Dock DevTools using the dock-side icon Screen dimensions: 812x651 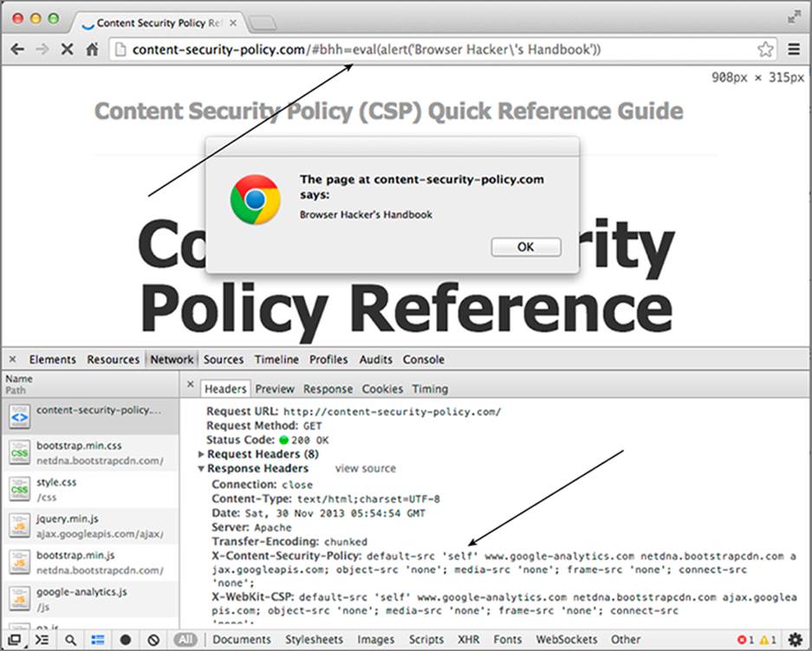(x=14, y=640)
